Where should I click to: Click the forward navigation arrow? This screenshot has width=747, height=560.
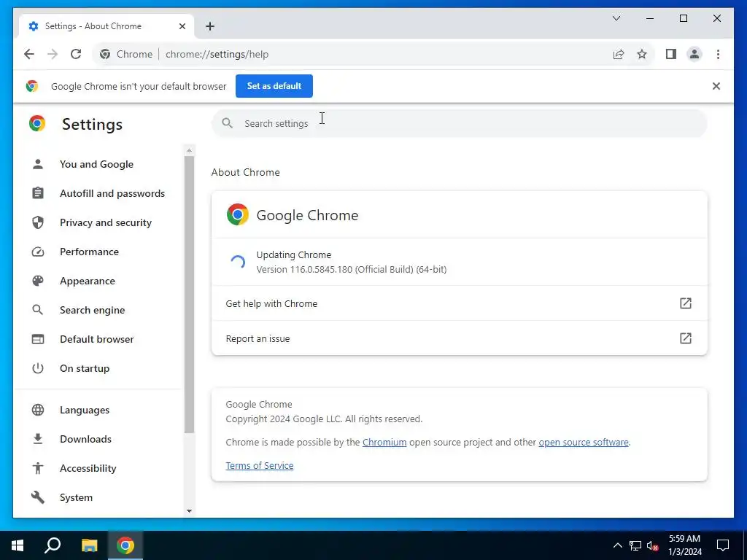(53, 54)
